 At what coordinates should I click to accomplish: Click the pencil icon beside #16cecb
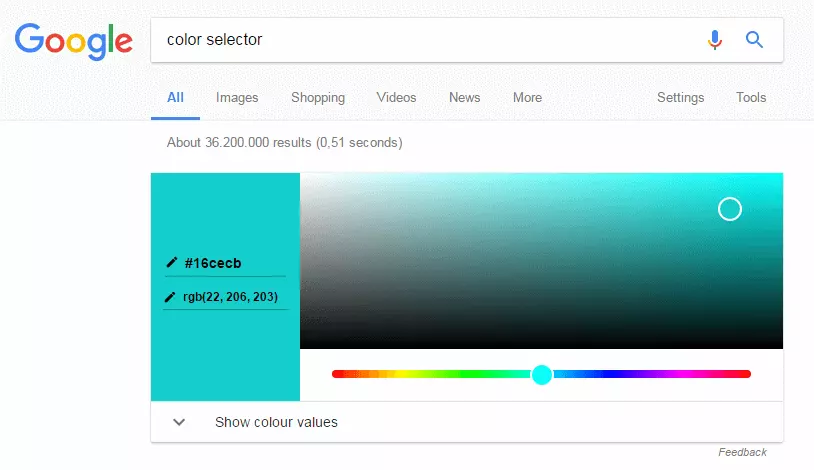172,263
